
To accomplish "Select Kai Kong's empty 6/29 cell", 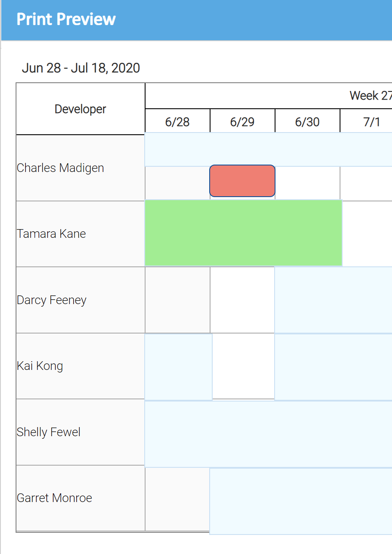I will click(243, 366).
